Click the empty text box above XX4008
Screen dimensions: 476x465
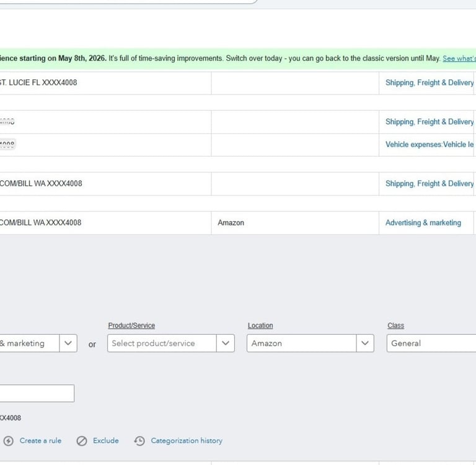(x=37, y=393)
